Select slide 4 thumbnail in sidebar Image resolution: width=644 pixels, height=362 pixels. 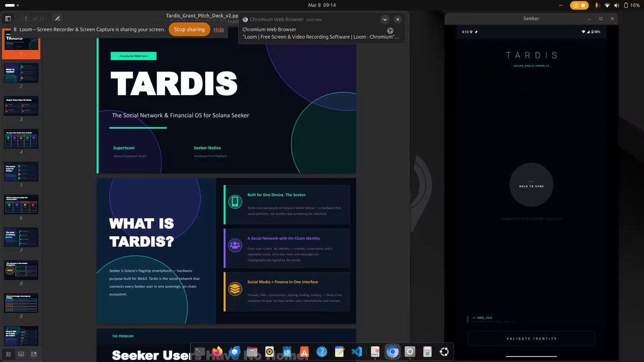pos(21,139)
